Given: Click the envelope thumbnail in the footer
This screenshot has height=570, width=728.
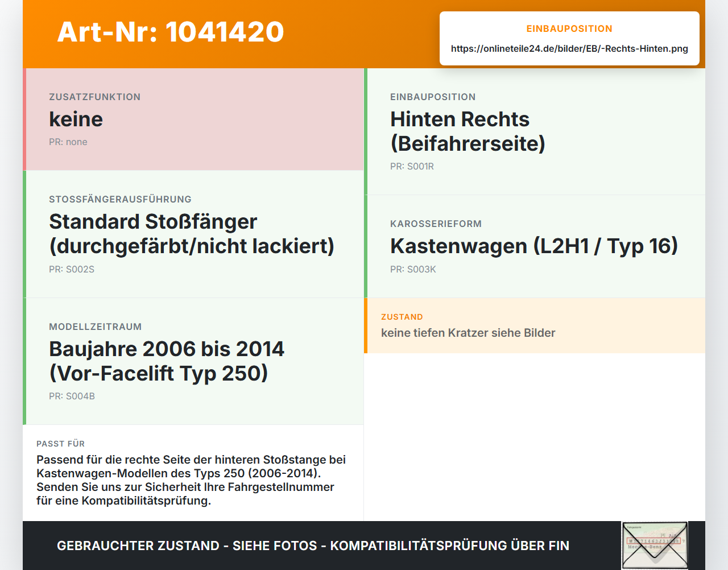Looking at the screenshot, I should point(655,545).
